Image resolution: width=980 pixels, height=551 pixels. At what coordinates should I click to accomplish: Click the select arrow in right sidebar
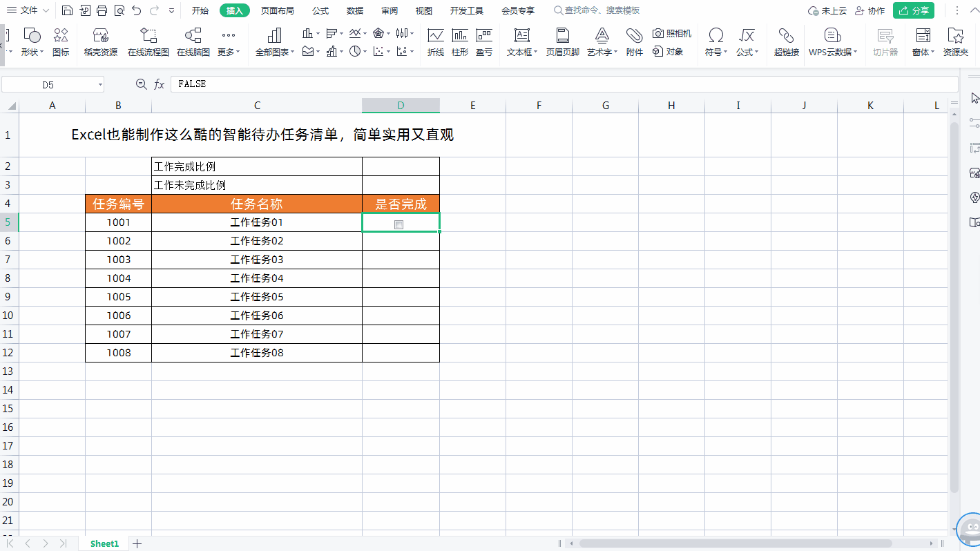(974, 98)
